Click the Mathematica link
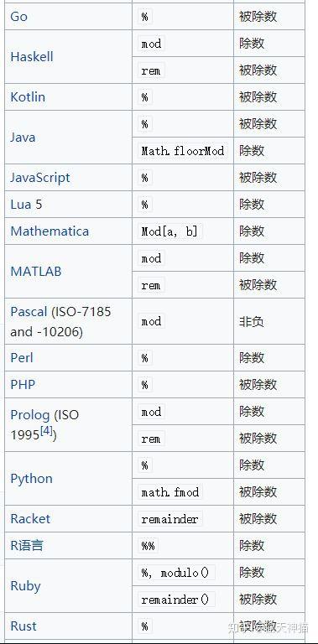318x644 pixels. coord(50,231)
